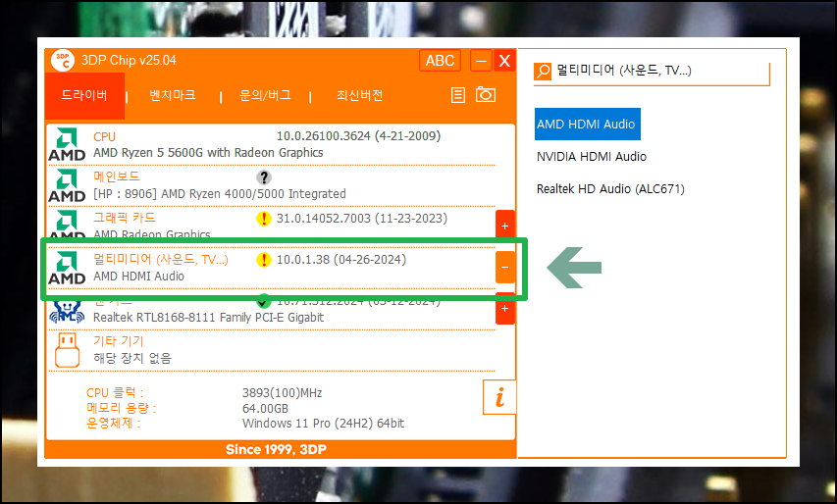The width and height of the screenshot is (837, 504).
Task: Click the Since 1999, 3DP footer
Action: click(x=276, y=450)
